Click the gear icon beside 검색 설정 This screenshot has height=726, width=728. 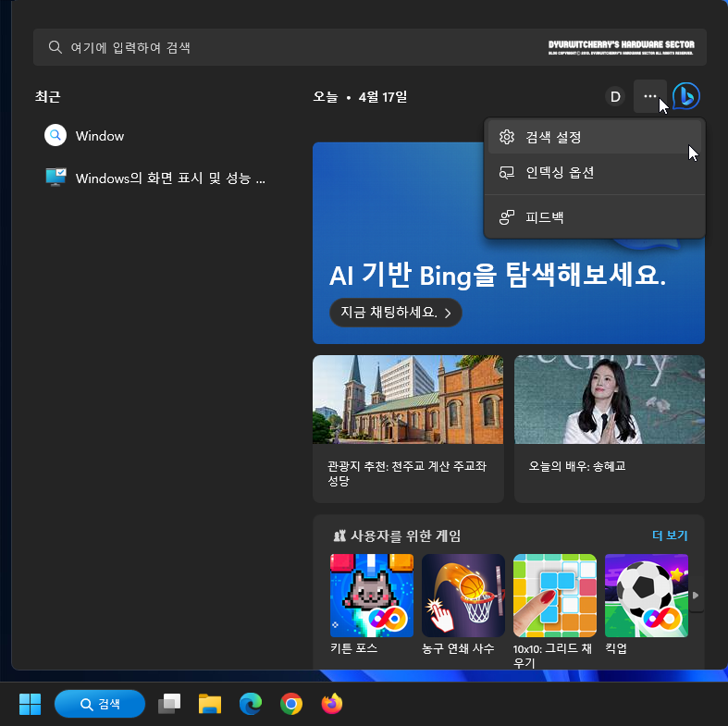(507, 137)
